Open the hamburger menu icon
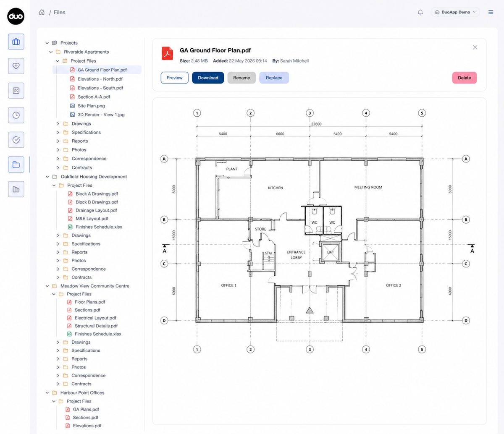This screenshot has width=504, height=434. click(491, 12)
